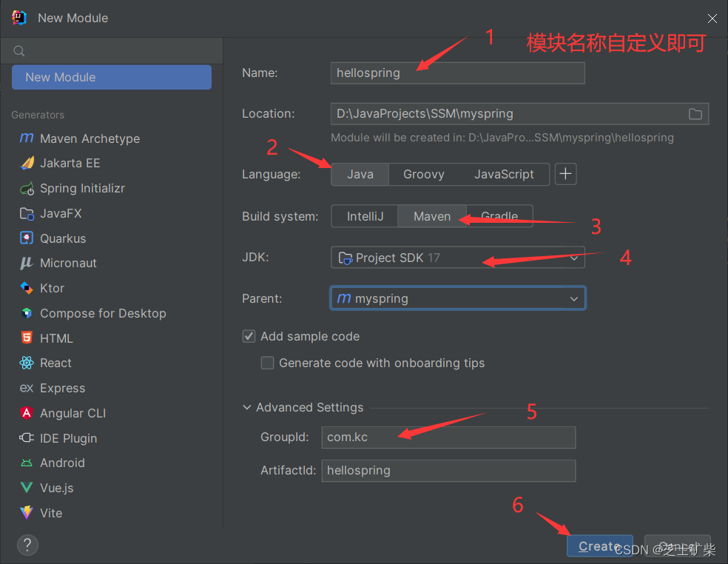
Task: Click the Quarkus generator icon
Action: pyautogui.click(x=27, y=238)
